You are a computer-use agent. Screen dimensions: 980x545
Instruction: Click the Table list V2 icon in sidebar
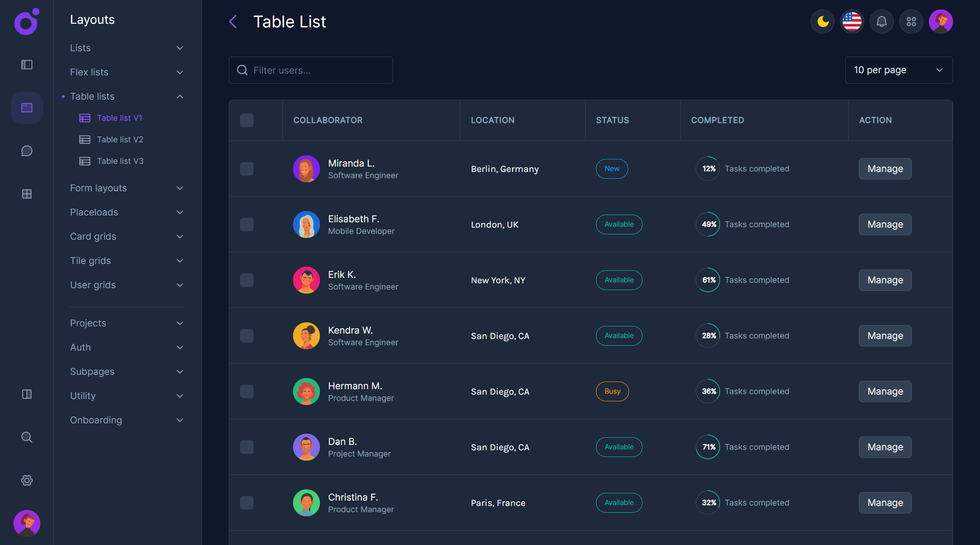tap(84, 139)
